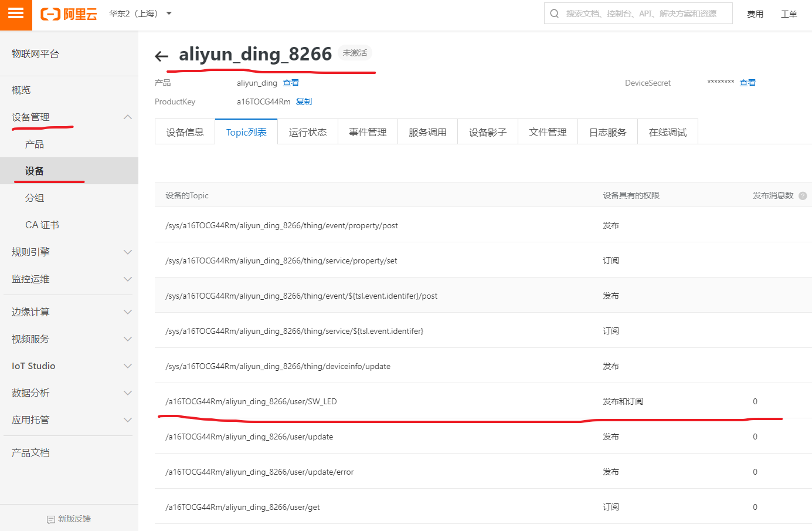This screenshot has width=812, height=531.
Task: Go to 概览 in sidebar
Action: 21,90
